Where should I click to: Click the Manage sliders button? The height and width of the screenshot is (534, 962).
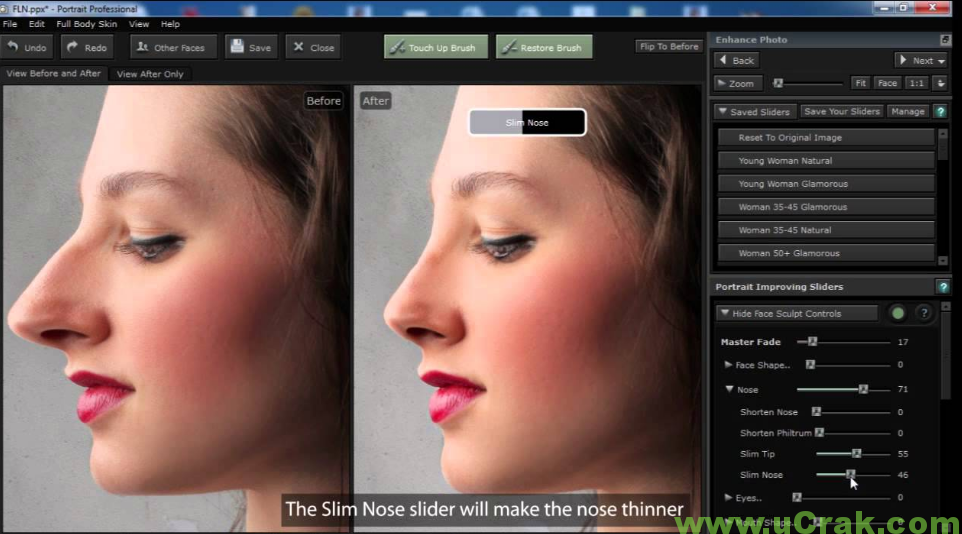(907, 112)
